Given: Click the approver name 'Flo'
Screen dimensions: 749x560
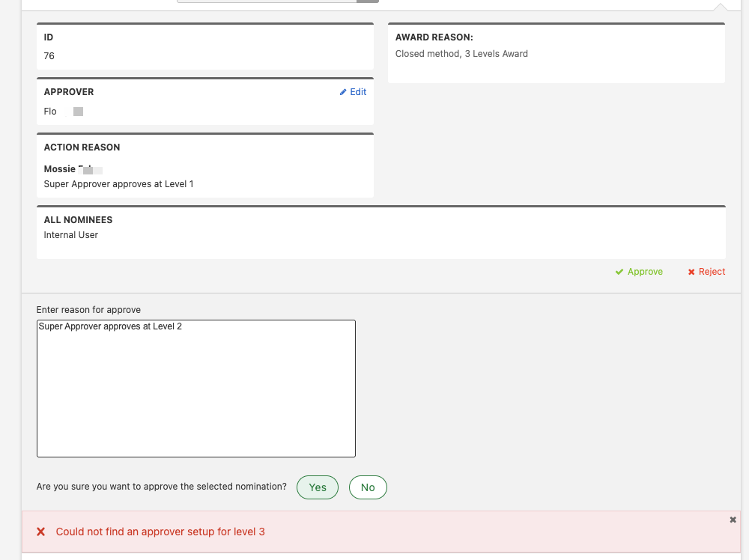Looking at the screenshot, I should pos(50,112).
